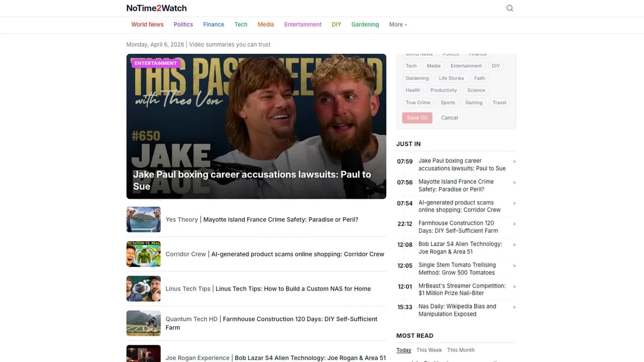Cancel the topic selection panel
Image resolution: width=644 pixels, height=362 pixels.
[449, 118]
